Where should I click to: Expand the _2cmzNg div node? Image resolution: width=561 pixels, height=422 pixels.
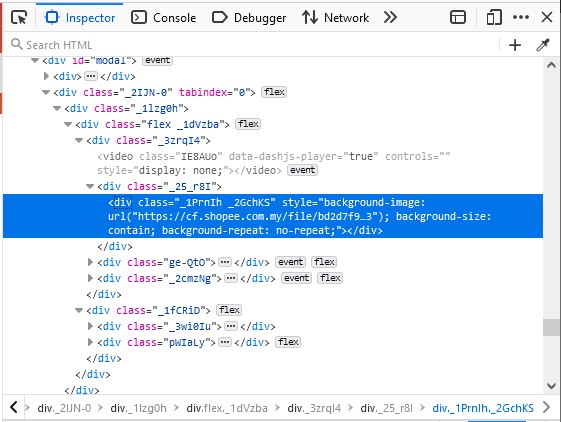pos(90,278)
